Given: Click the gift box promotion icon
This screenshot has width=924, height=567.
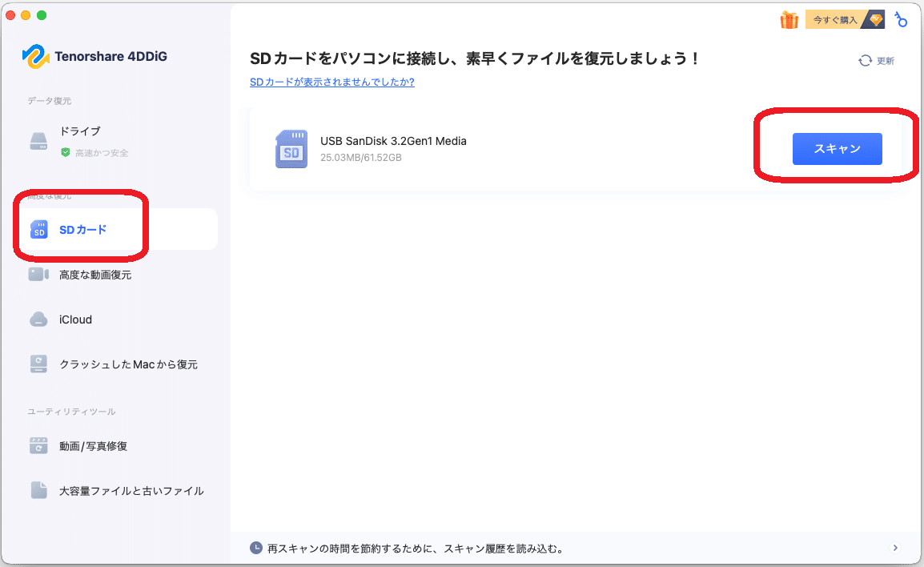Looking at the screenshot, I should pos(789,18).
